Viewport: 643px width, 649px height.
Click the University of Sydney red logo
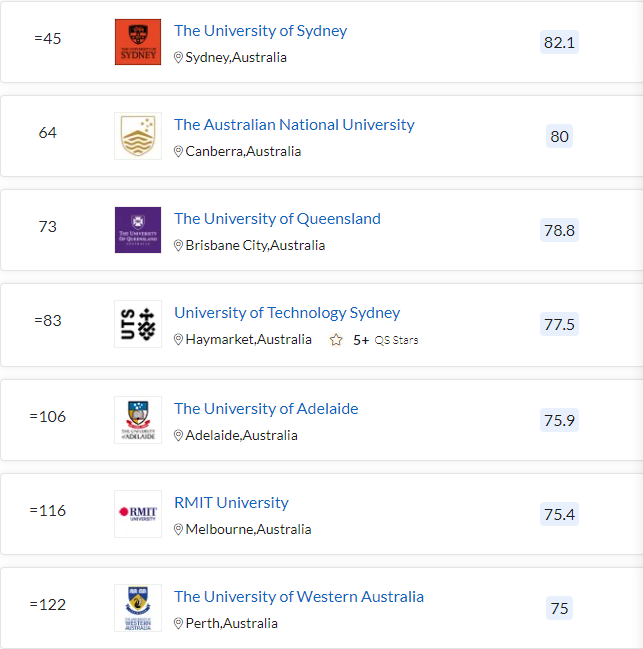[x=138, y=42]
